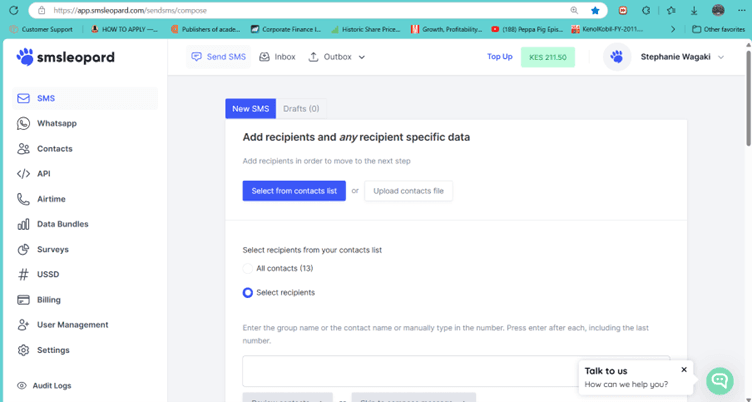Click Select from contacts list button
This screenshot has width=752, height=402.
[x=294, y=191]
